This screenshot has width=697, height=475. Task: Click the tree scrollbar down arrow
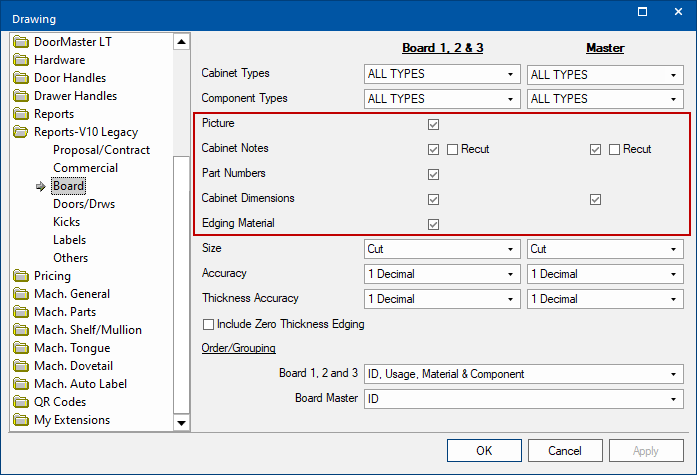tap(181, 423)
